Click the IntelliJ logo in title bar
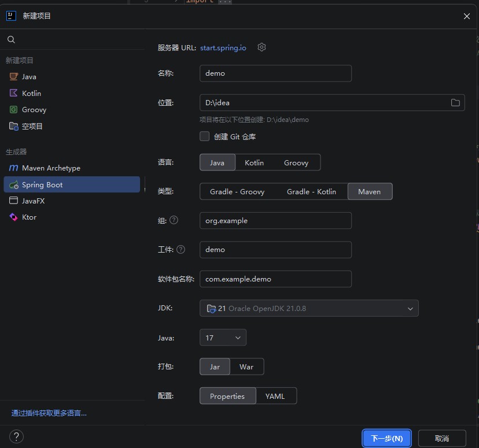 [x=12, y=16]
